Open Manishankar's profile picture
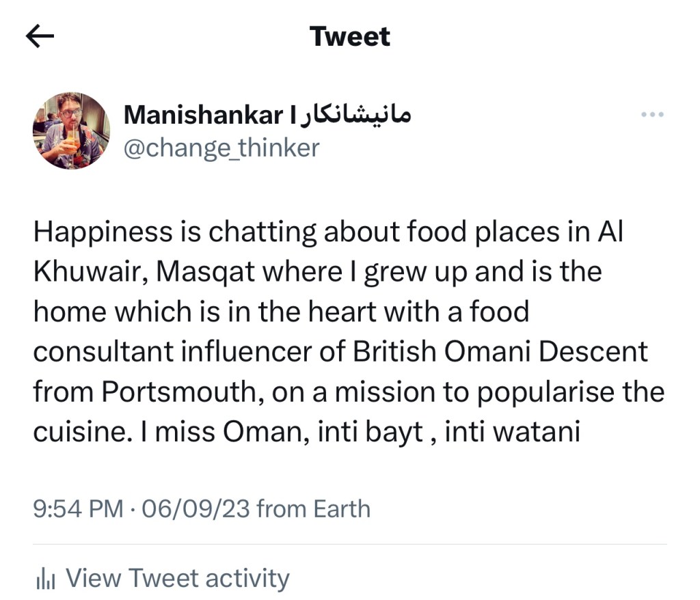This screenshot has height=600, width=700. (x=71, y=130)
